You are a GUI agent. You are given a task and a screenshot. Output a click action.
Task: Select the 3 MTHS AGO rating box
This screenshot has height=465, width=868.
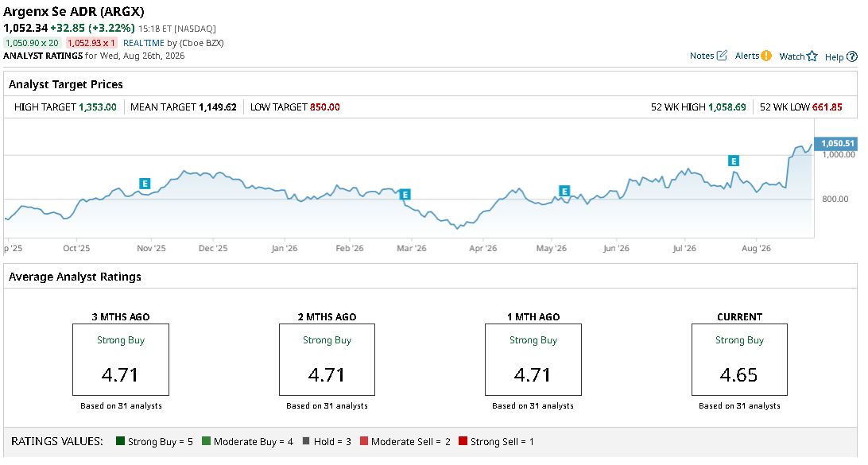[x=121, y=360]
